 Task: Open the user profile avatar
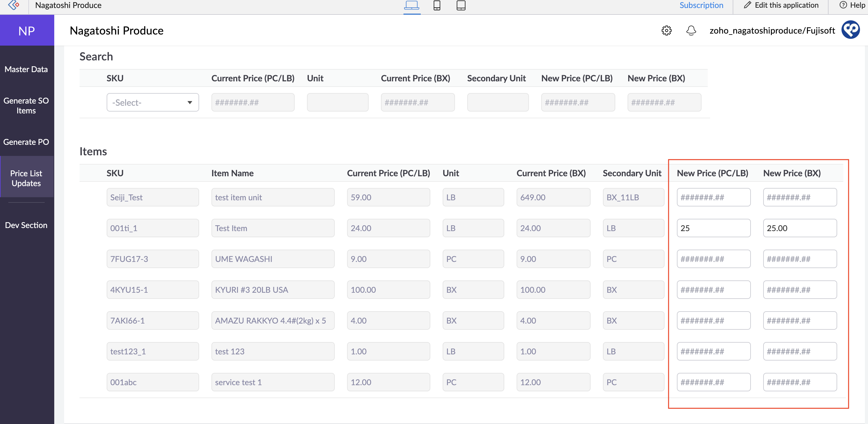850,30
